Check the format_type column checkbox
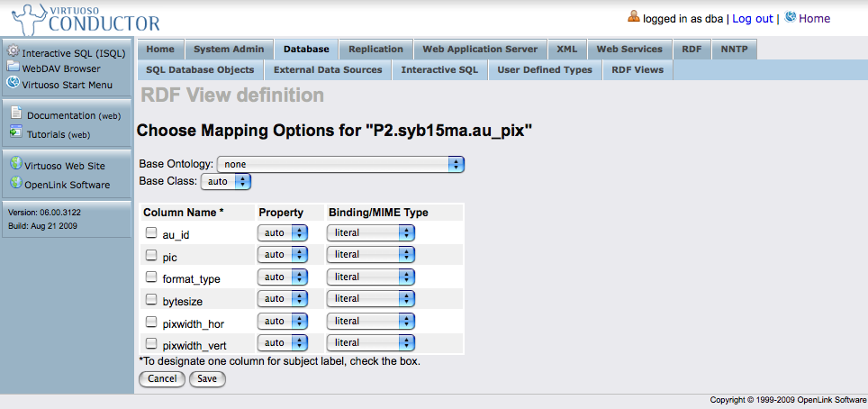This screenshot has height=409, width=868. click(x=151, y=277)
